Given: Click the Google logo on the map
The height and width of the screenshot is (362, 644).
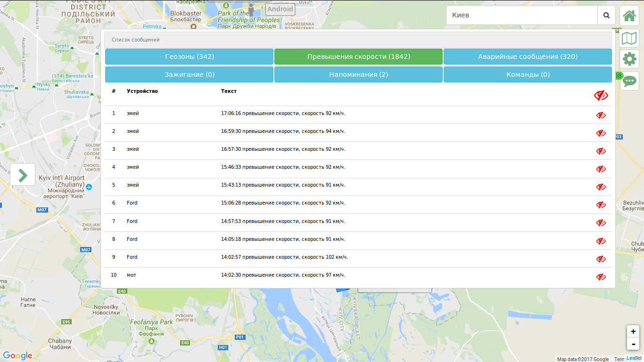Looking at the screenshot, I should click(x=17, y=355).
